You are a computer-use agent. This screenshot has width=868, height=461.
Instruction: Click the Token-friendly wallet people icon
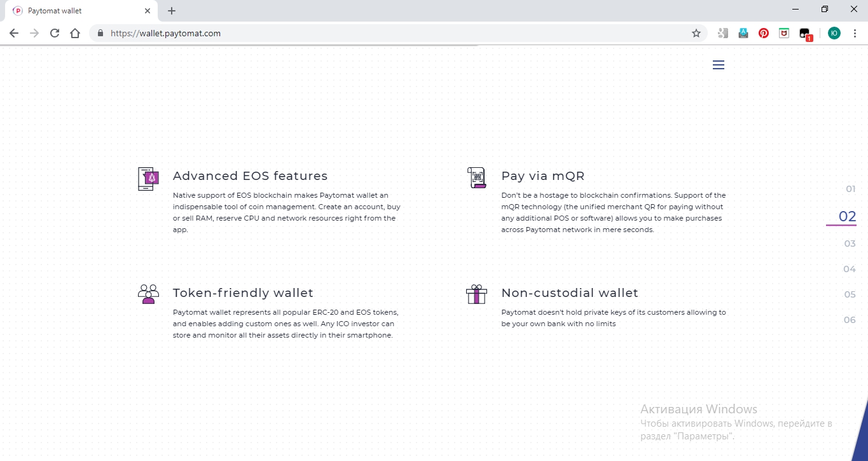click(x=148, y=294)
